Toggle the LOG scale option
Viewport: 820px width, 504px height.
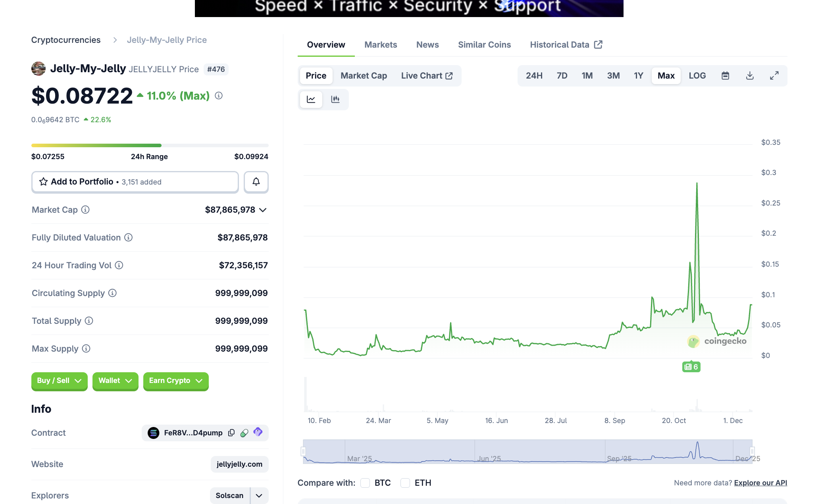(697, 76)
